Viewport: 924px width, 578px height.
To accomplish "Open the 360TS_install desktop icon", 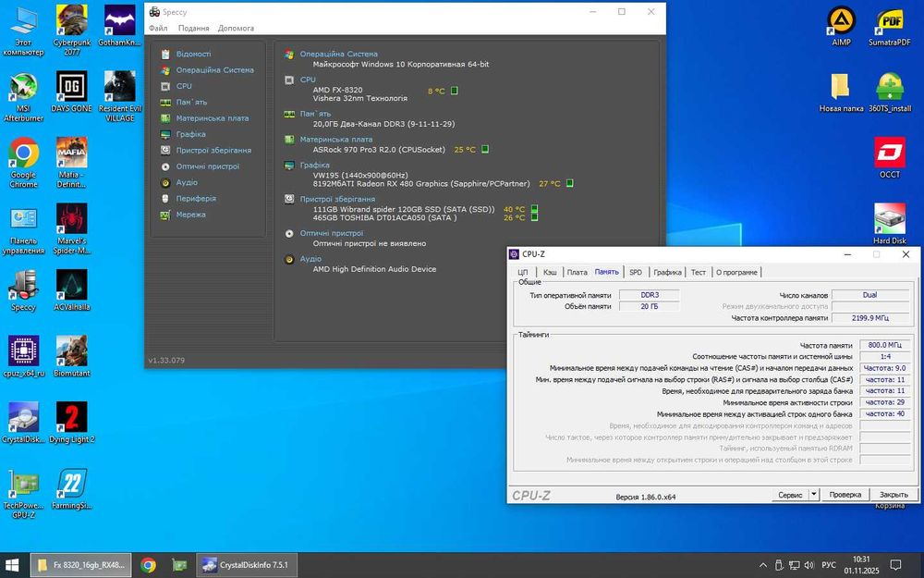I will (x=890, y=92).
